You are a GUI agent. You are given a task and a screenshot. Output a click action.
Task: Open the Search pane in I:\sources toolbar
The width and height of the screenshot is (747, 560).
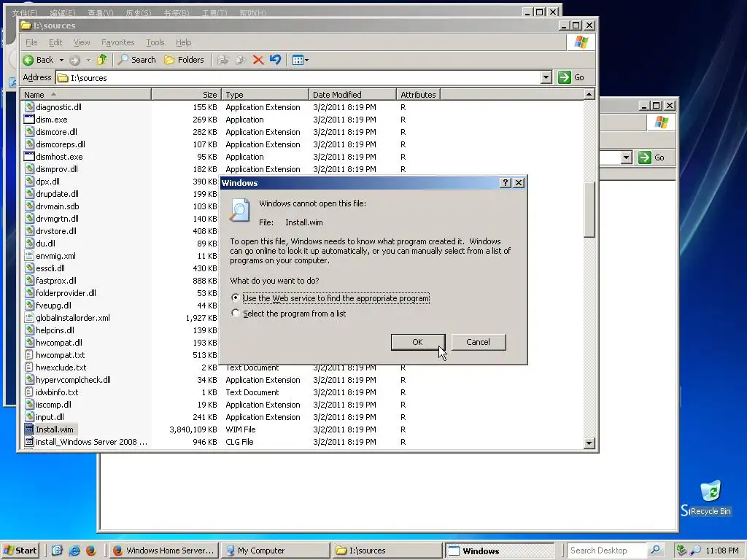tap(137, 60)
